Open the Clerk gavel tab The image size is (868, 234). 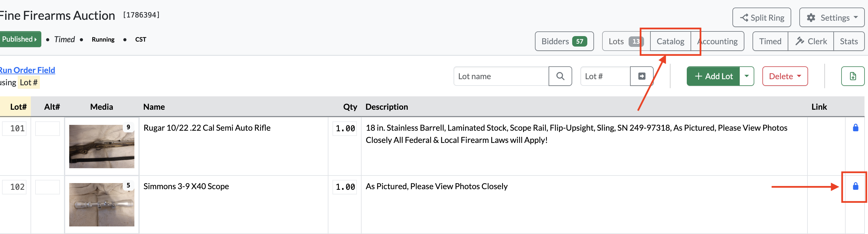pos(811,41)
